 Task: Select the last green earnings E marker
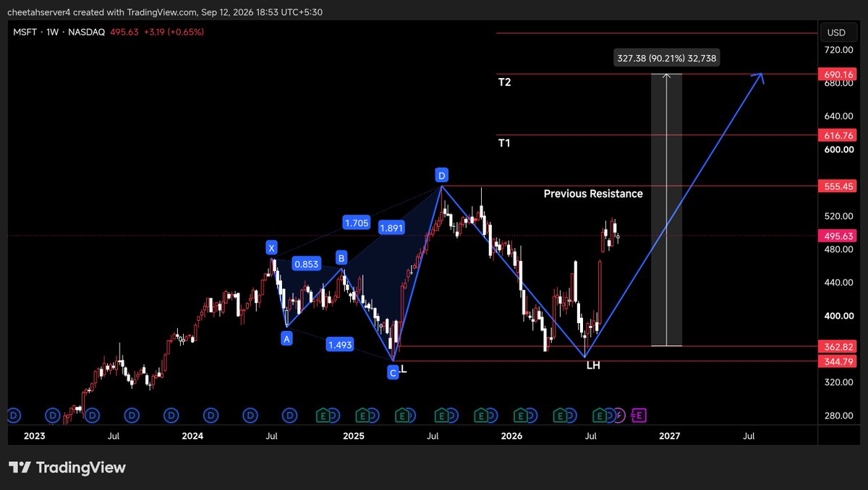pos(599,415)
